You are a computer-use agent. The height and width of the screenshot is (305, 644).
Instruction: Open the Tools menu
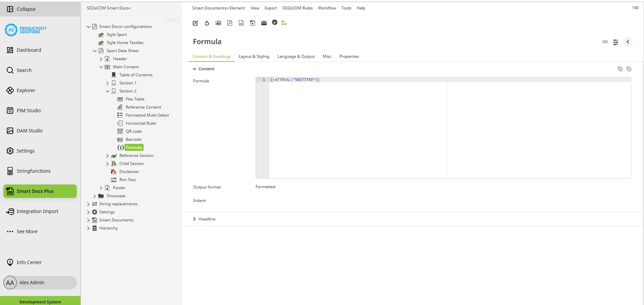pyautogui.click(x=346, y=8)
